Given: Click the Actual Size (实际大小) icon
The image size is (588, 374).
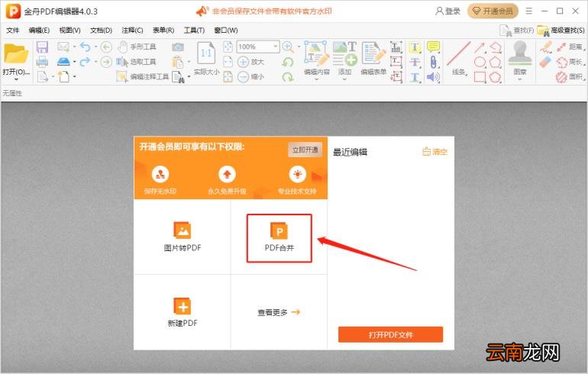Looking at the screenshot, I should coord(206,53).
